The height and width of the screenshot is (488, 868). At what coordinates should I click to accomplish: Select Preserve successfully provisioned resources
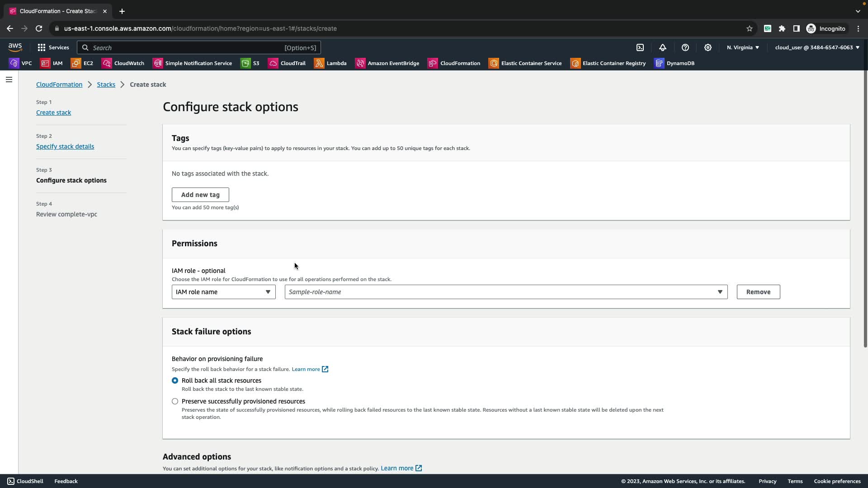[x=175, y=401]
